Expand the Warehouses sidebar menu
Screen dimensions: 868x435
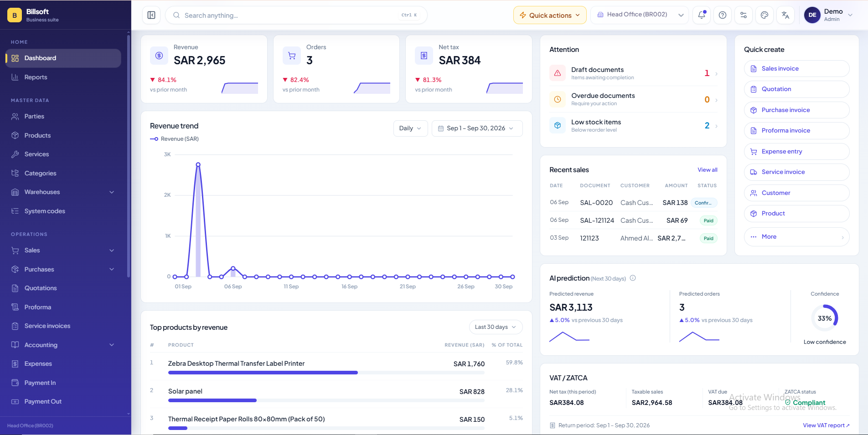point(63,192)
